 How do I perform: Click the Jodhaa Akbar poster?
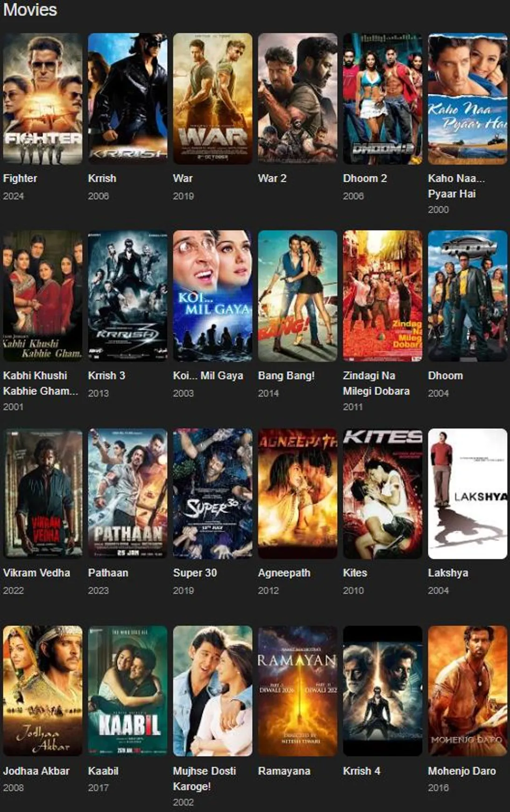tap(42, 691)
